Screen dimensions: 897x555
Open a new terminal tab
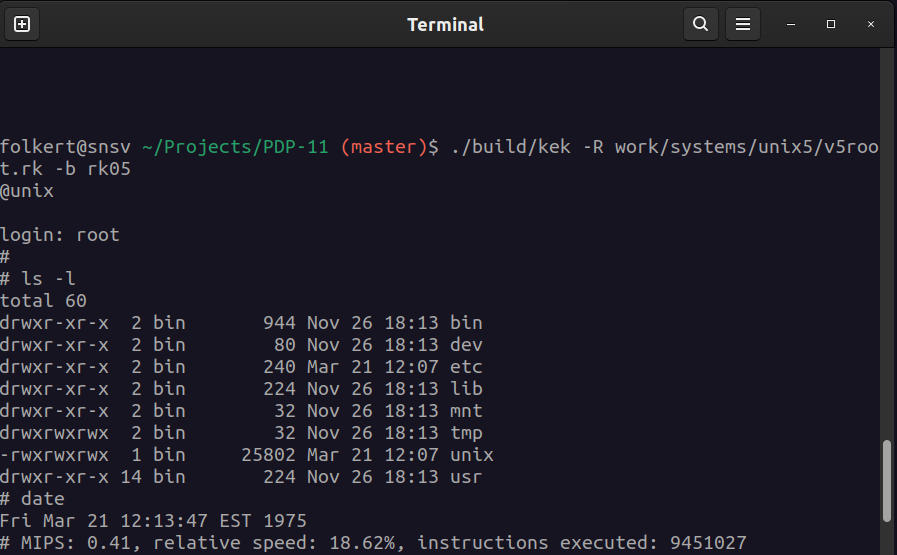point(22,24)
